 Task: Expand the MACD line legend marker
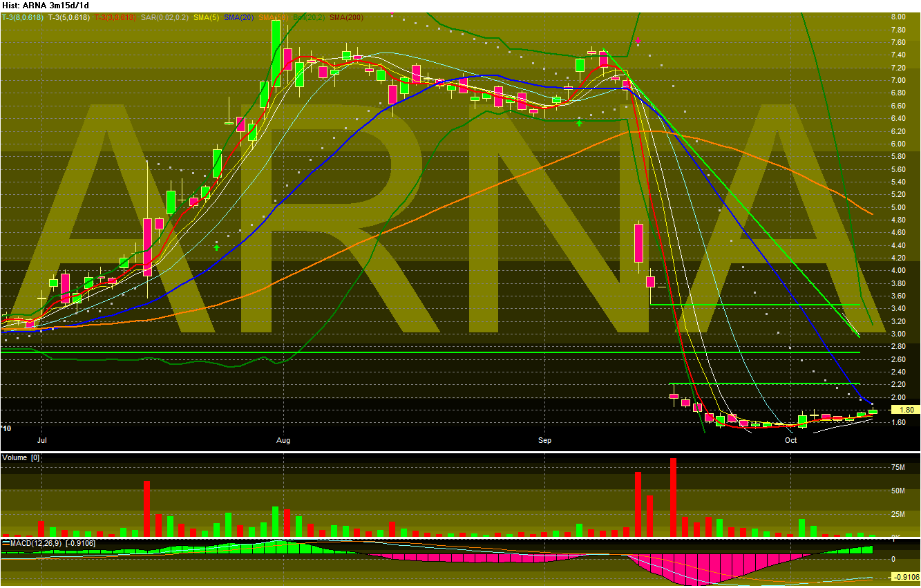tap(6, 542)
